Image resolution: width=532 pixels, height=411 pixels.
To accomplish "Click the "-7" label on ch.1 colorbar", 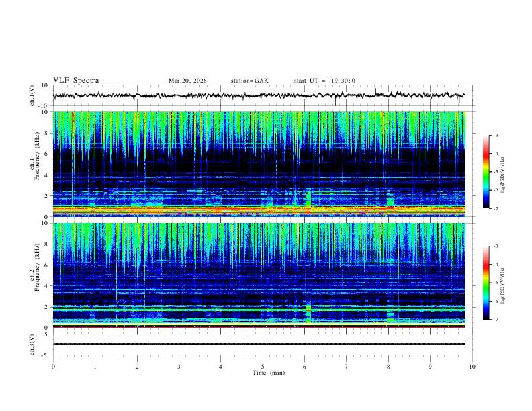I will click(496, 208).
